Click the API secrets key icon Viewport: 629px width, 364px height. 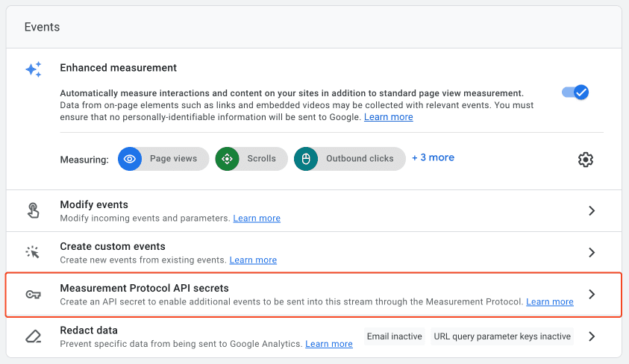pyautogui.click(x=34, y=295)
